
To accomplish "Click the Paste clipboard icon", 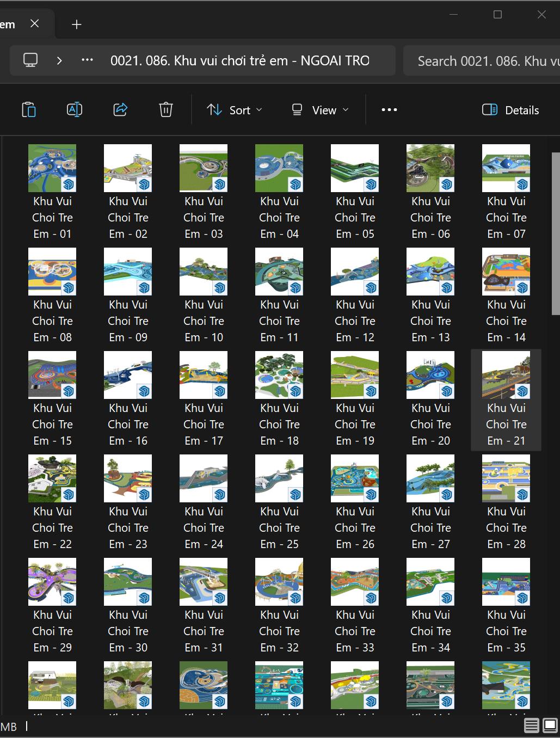I will tap(29, 110).
